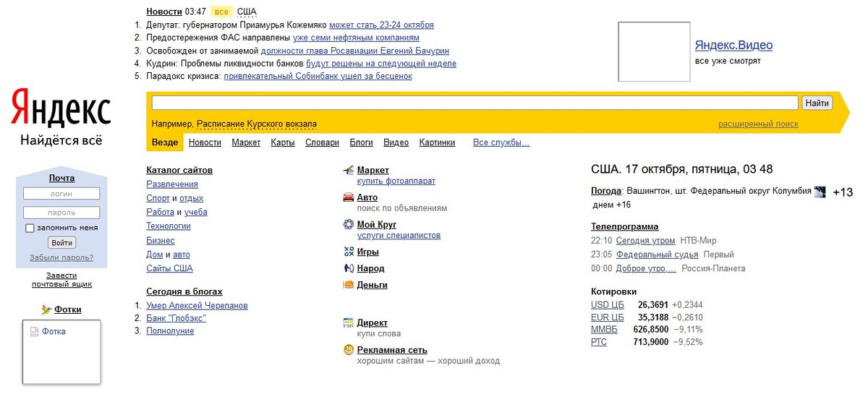Image resolution: width=868 pixels, height=410 pixels.
Task: Select the США news filter
Action: (x=247, y=12)
